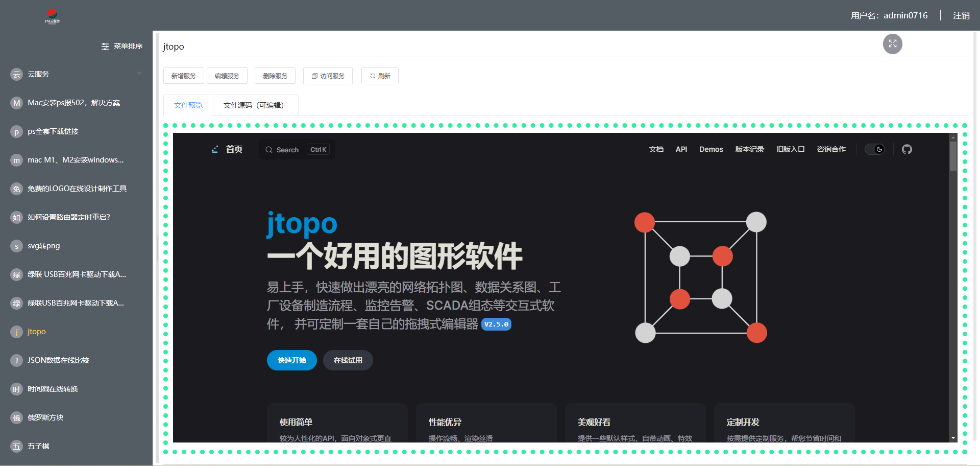Click the preview vertical scrollbar thumb
The image size is (980, 466).
pyautogui.click(x=953, y=155)
